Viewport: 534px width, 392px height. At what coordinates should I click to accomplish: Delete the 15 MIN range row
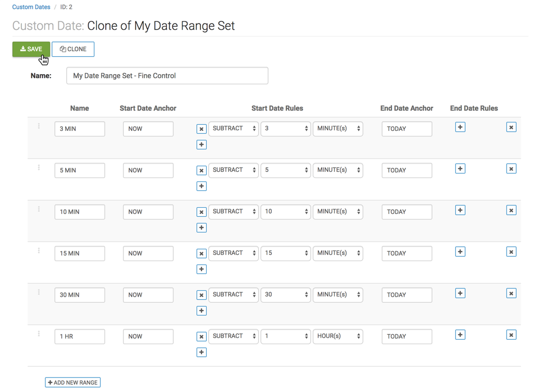[x=511, y=252]
